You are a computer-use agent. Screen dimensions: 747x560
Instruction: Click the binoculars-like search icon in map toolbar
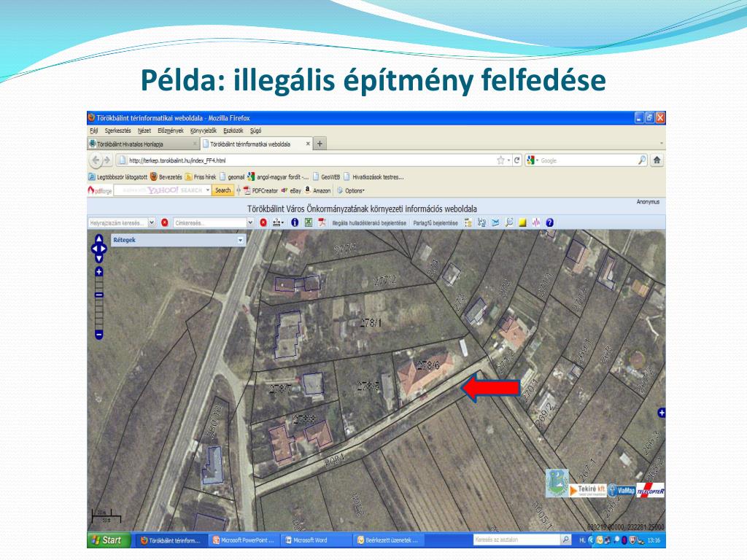481,222
